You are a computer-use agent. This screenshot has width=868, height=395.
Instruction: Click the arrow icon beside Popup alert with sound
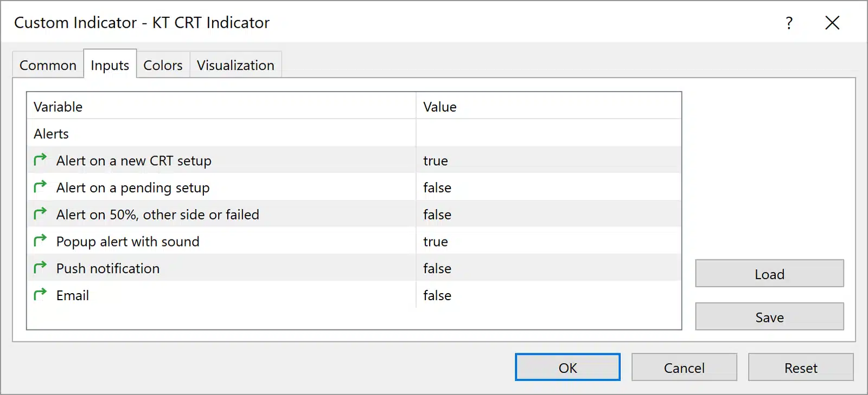coord(40,241)
